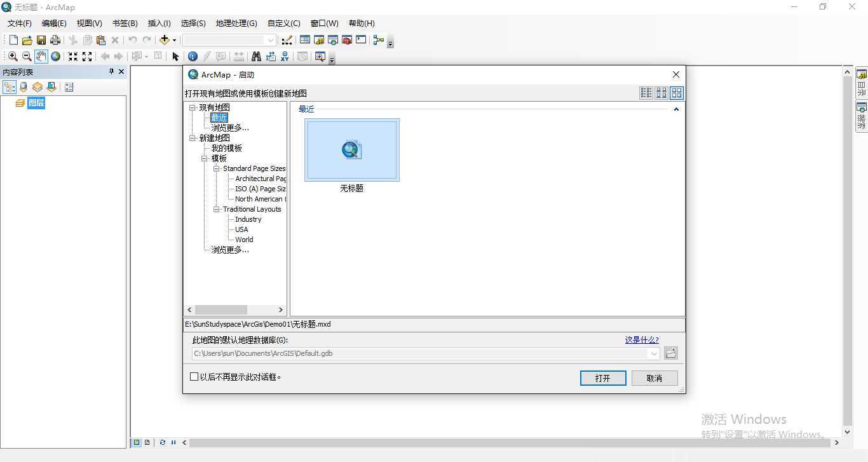Click the Add Data plus icon
Screen dimensions: 868x462
[x=165, y=40]
